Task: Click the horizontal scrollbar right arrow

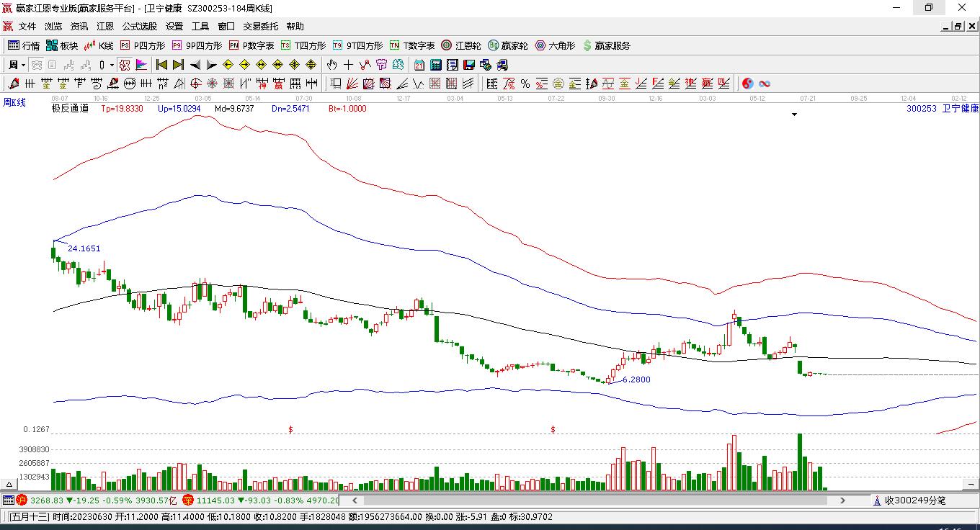Action: point(843,500)
